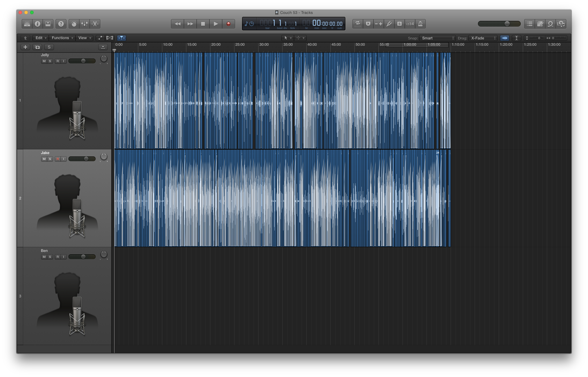Open the Mixer faders button
The height and width of the screenshot is (377, 588).
[85, 24]
